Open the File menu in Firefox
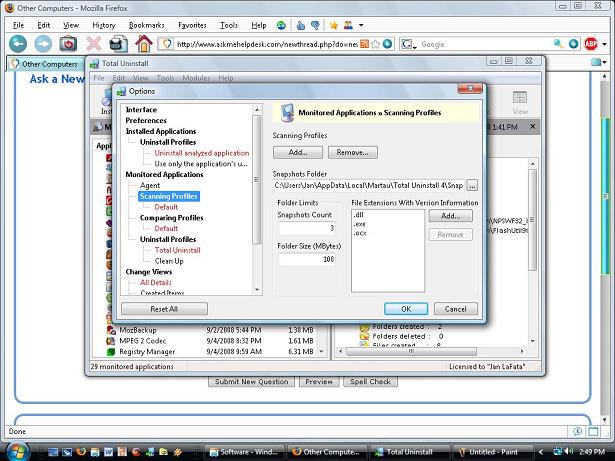The image size is (615, 461). (18, 26)
